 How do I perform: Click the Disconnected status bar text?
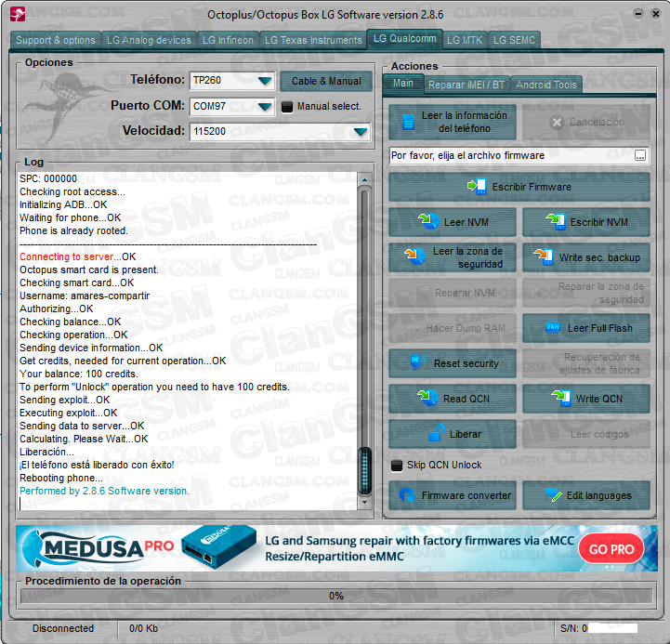pos(63,628)
